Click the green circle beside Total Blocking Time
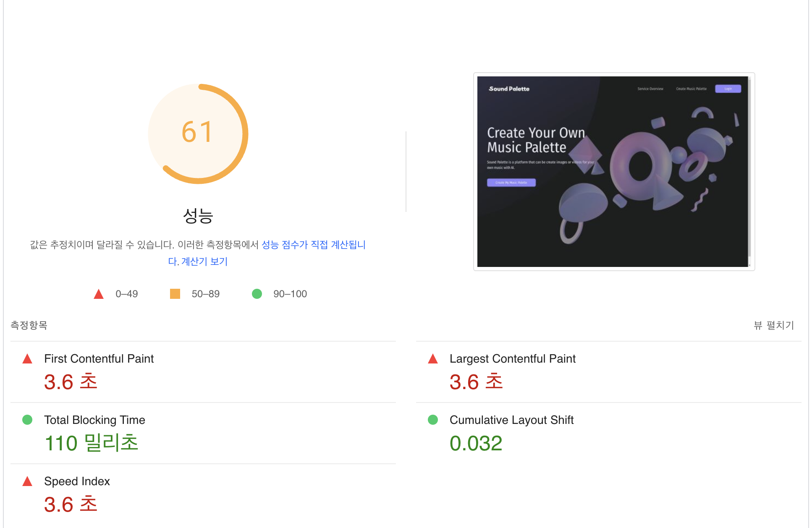Screen dimensions: 812x528 [x=27, y=420]
